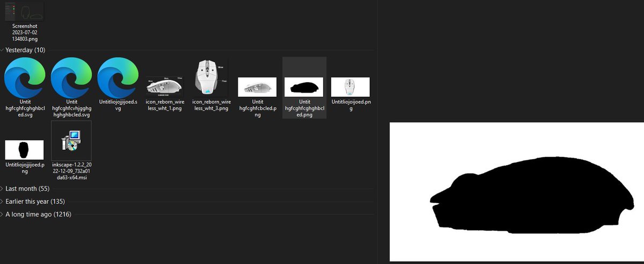Select Edge icon of Untit hgfcghfcvhjgghghghghbcled.svg
Viewport: 644px width, 264px height.
click(x=71, y=78)
